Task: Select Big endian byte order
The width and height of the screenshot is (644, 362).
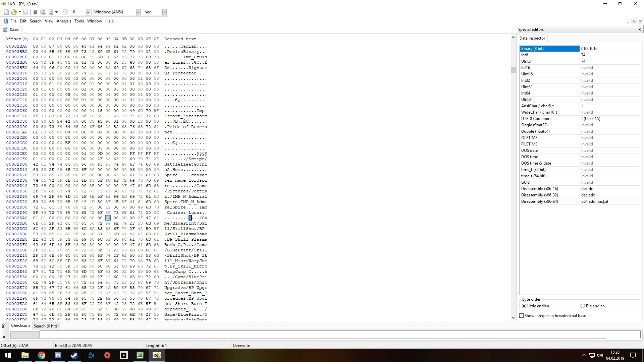Action: point(583,306)
